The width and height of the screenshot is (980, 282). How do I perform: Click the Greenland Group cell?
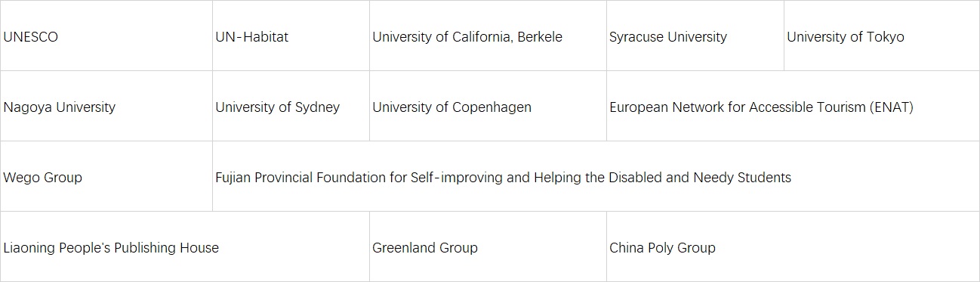click(488, 247)
